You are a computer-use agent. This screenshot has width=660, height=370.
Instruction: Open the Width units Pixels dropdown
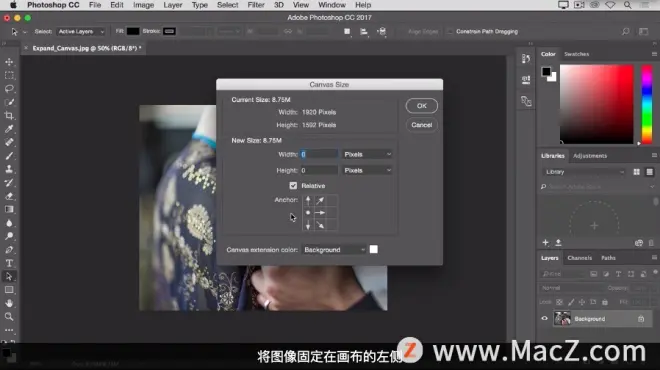click(x=367, y=154)
